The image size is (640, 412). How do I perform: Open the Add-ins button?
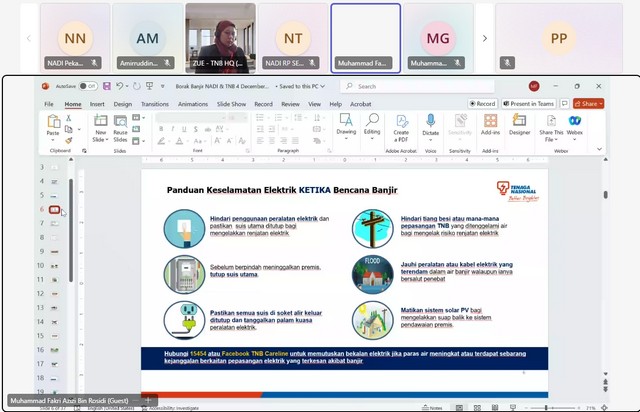point(490,124)
